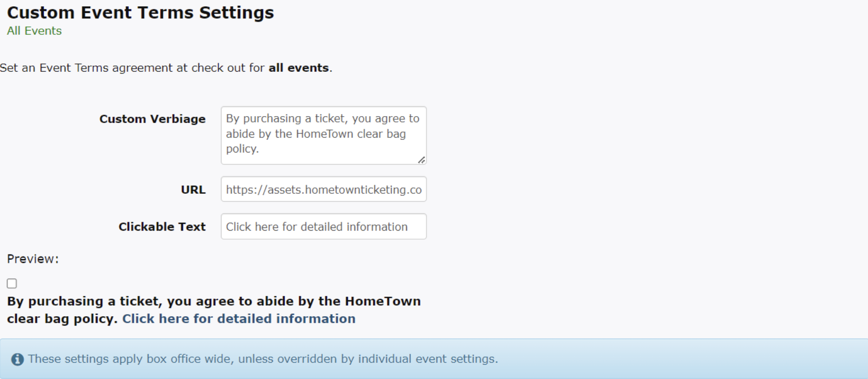868x379 pixels.
Task: Grab the Custom Verbiage textarea resize handle
Action: (421, 159)
